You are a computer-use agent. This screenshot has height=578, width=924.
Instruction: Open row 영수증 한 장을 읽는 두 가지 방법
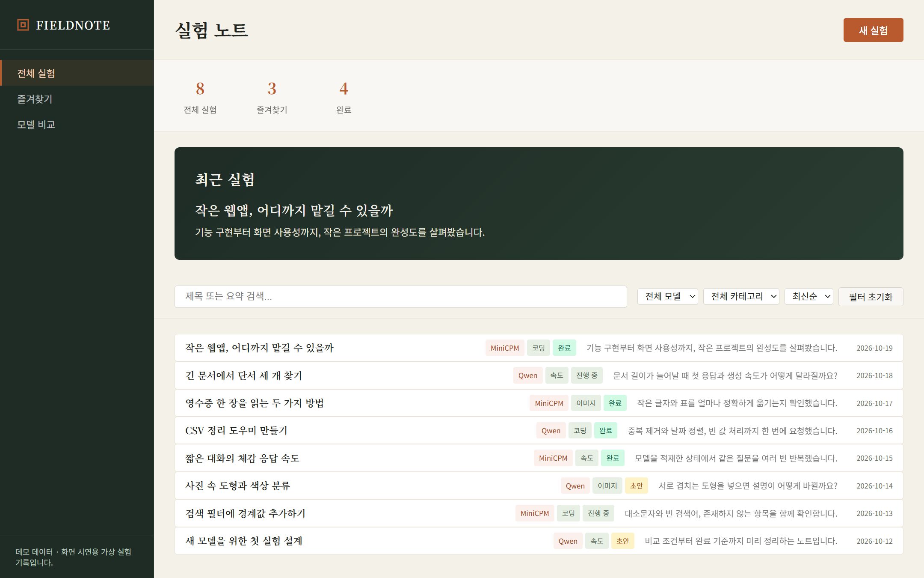click(x=539, y=403)
